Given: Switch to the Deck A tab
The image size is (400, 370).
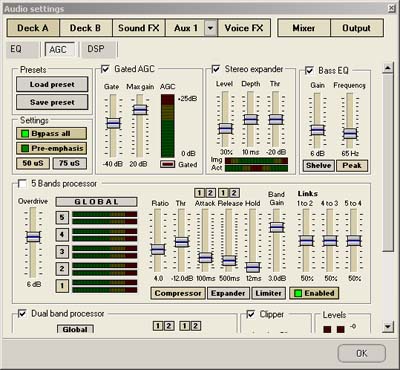Looking at the screenshot, I should click(x=33, y=28).
